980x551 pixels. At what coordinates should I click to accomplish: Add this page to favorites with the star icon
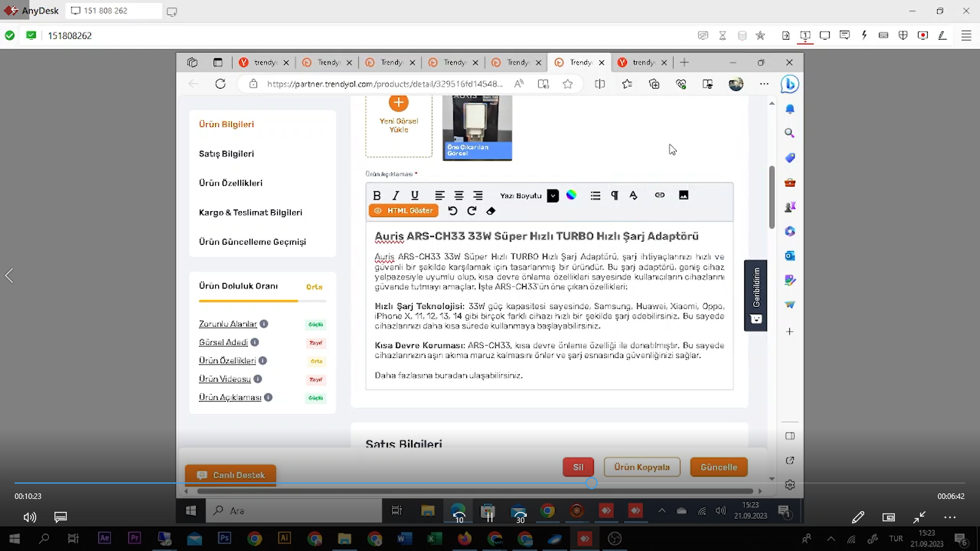pyautogui.click(x=568, y=84)
